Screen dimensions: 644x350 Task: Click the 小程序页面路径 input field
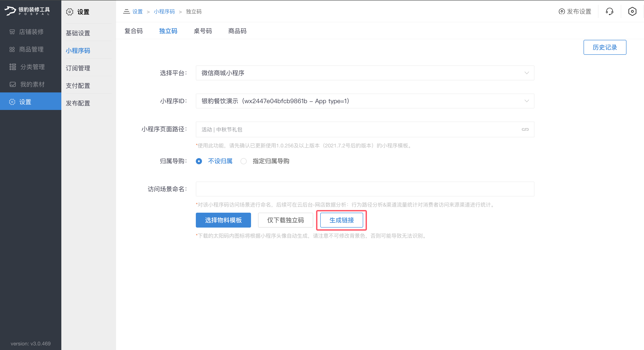click(x=365, y=129)
